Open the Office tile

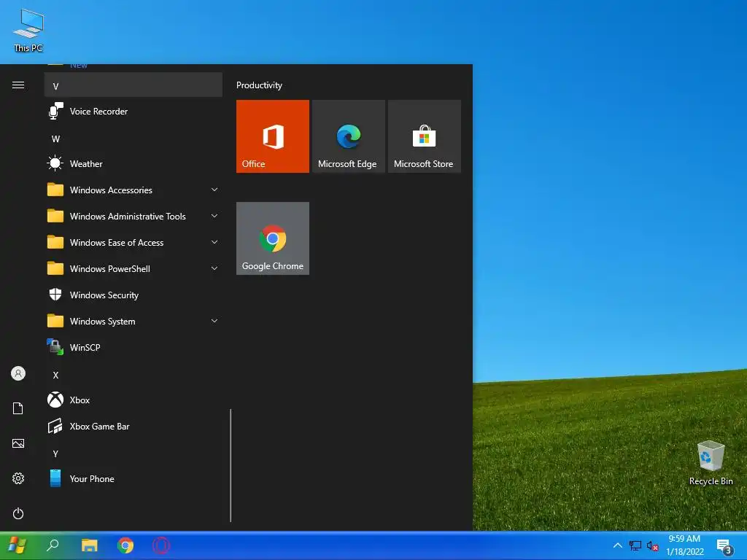(273, 136)
